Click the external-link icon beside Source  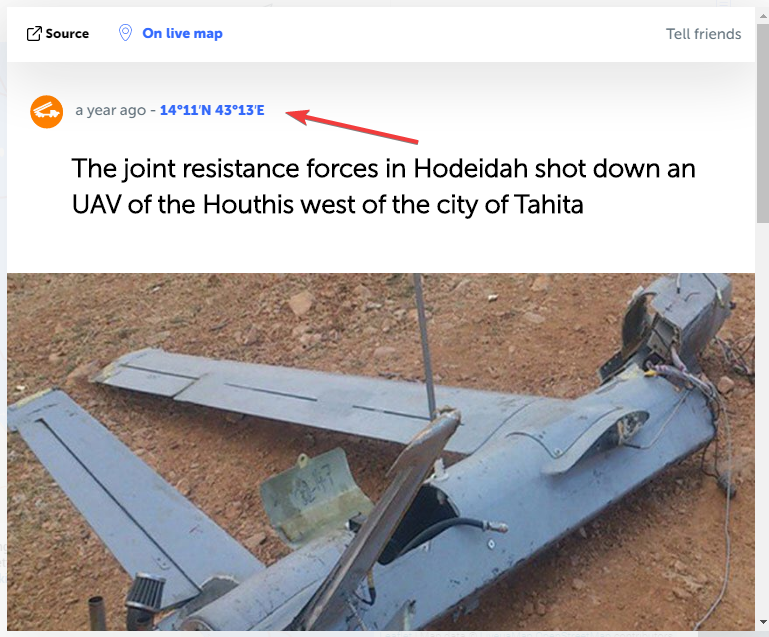click(x=34, y=33)
